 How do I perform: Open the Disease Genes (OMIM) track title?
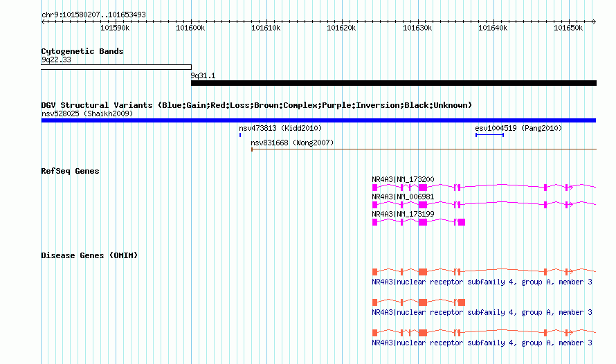(x=89, y=255)
